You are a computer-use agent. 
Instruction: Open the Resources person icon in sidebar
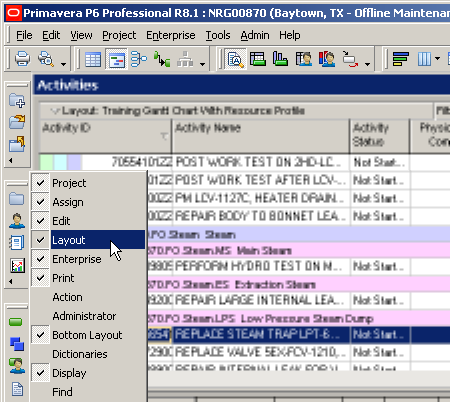pyautogui.click(x=17, y=221)
